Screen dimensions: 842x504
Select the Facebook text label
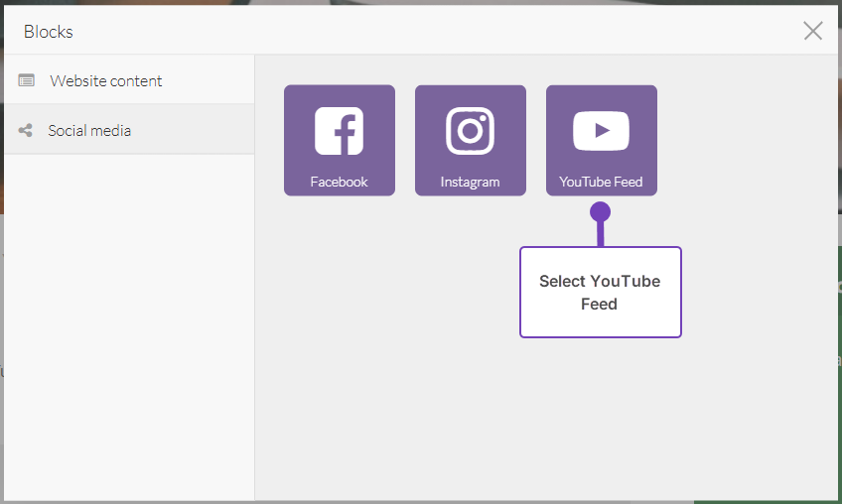(339, 182)
